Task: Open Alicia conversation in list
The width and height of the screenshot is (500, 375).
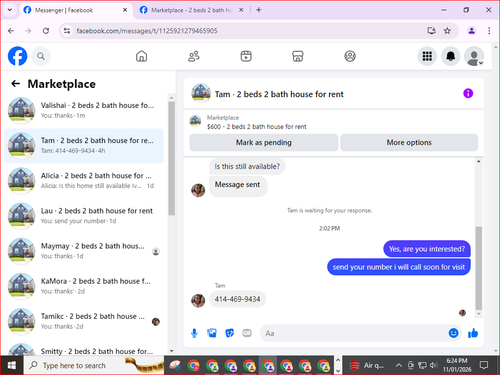Action: click(x=84, y=181)
